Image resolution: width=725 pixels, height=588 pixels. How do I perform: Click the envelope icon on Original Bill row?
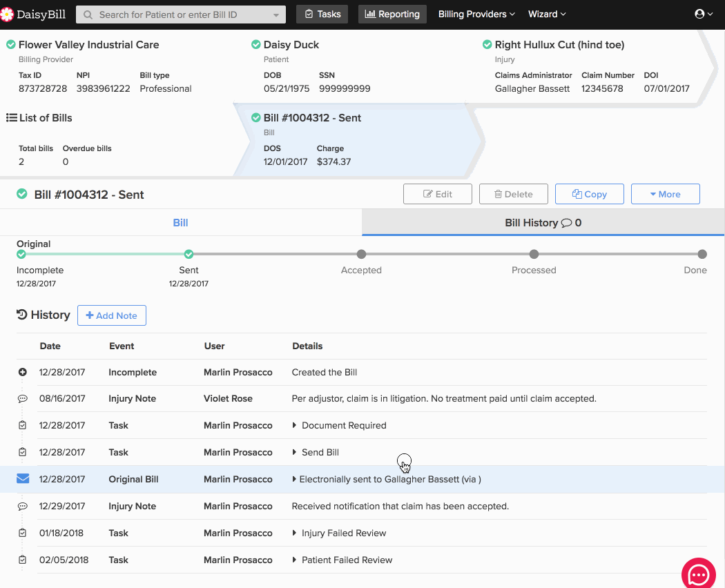click(23, 479)
